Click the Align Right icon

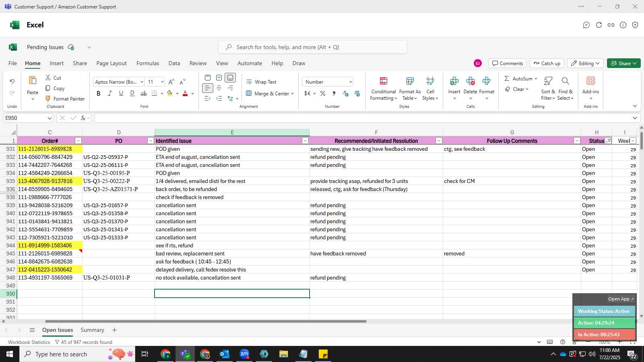pyautogui.click(x=230, y=88)
